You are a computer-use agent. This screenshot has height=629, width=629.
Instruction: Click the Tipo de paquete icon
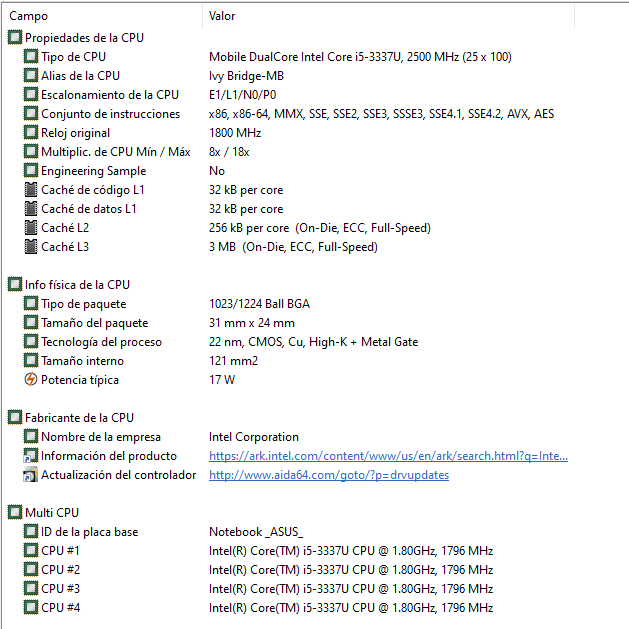31,304
